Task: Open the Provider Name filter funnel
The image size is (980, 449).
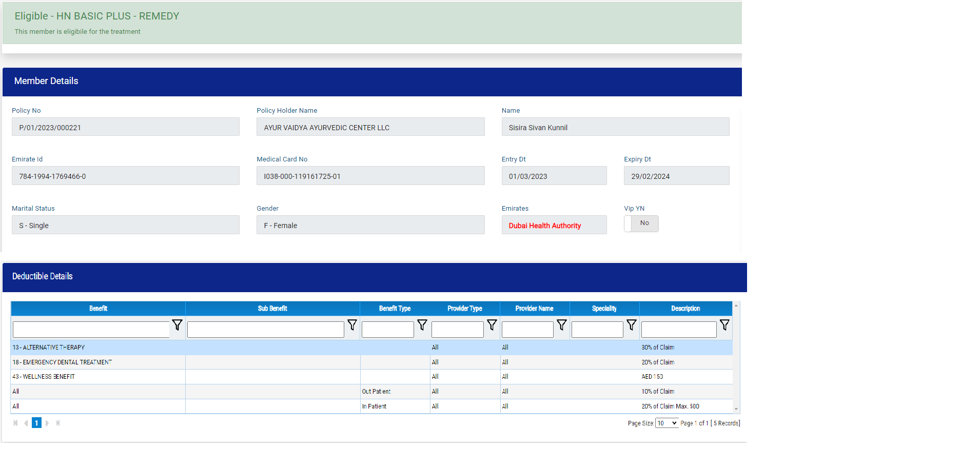Action: 561,325
